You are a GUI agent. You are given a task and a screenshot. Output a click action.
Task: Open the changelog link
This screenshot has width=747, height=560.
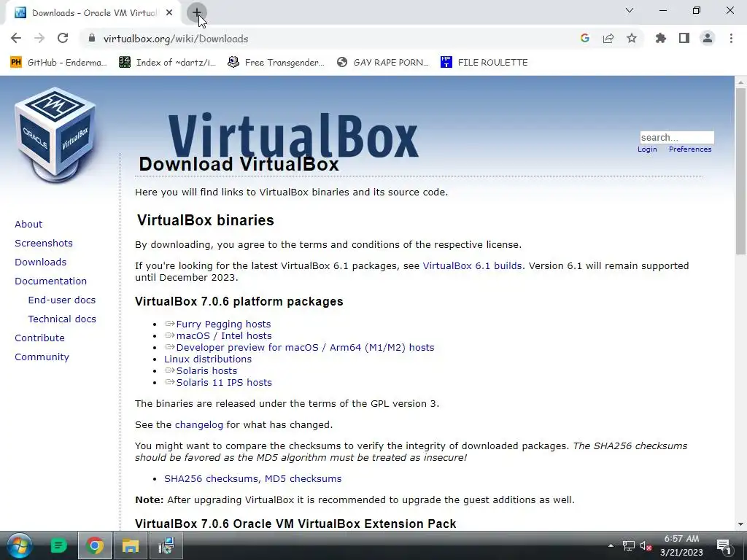pyautogui.click(x=198, y=425)
